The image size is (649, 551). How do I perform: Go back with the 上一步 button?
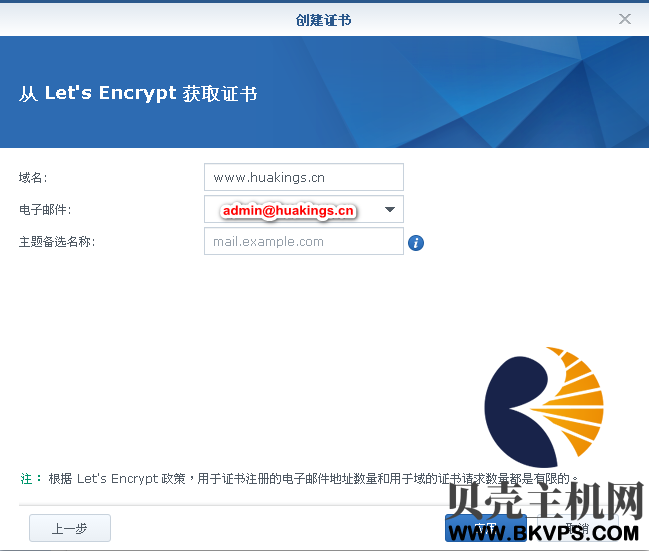(70, 528)
